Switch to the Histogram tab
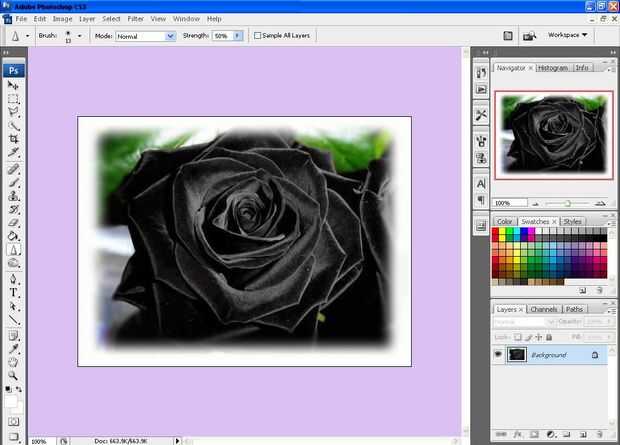 [553, 68]
